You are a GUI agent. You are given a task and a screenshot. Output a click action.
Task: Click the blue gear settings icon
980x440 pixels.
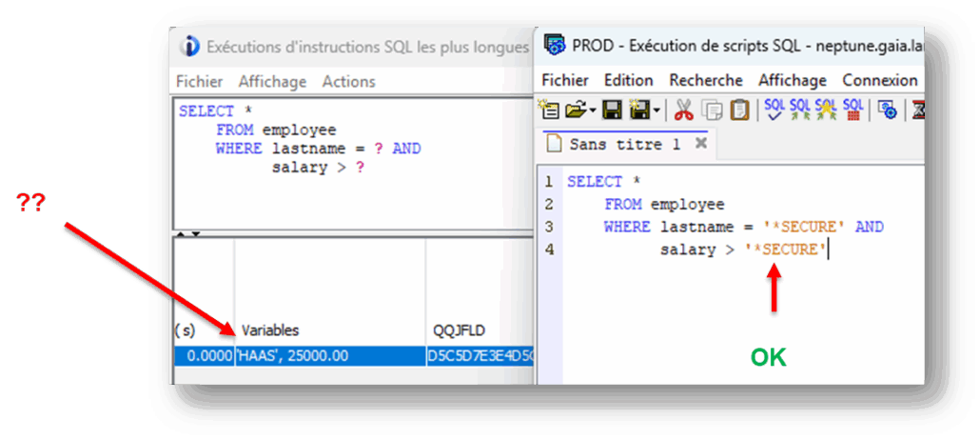point(887,110)
